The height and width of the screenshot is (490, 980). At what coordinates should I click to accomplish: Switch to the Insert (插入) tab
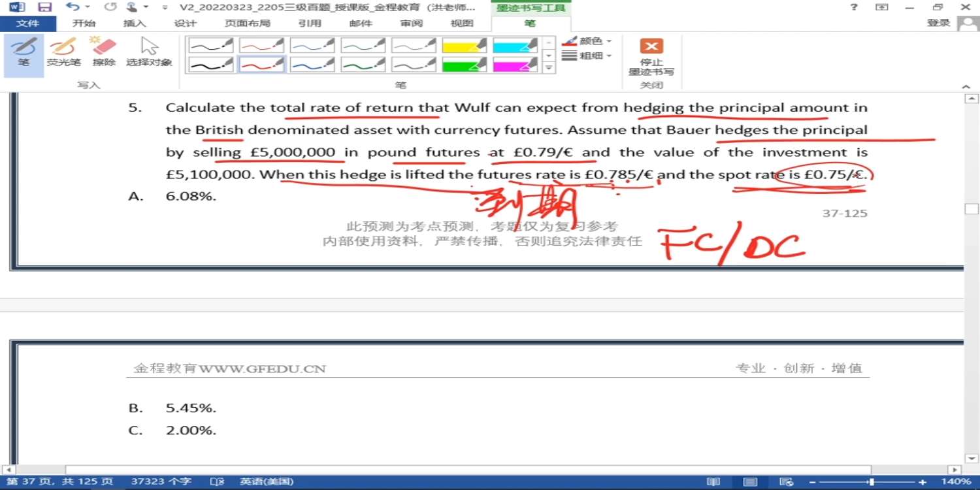[x=134, y=24]
